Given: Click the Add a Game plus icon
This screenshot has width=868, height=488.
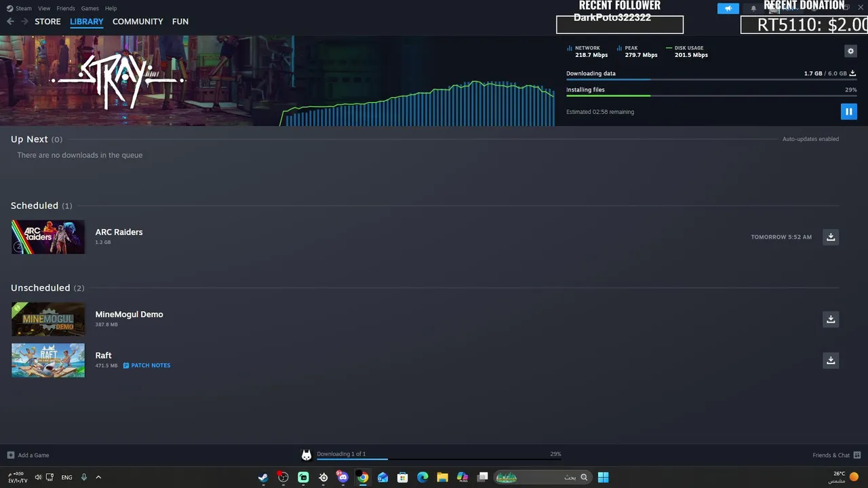Looking at the screenshot, I should point(10,455).
